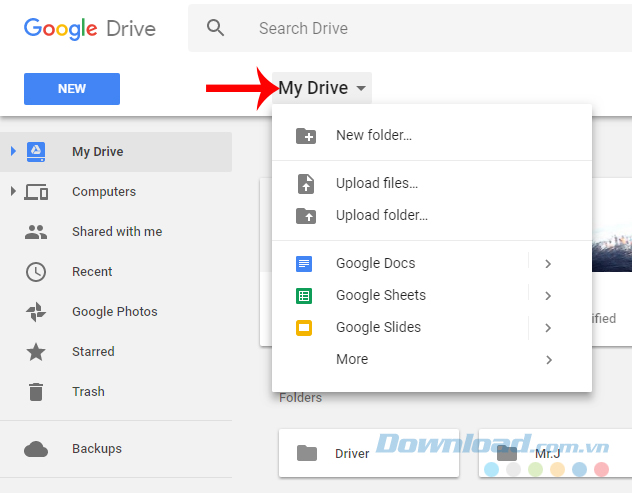Focus the Search Drive input field

tap(410, 28)
